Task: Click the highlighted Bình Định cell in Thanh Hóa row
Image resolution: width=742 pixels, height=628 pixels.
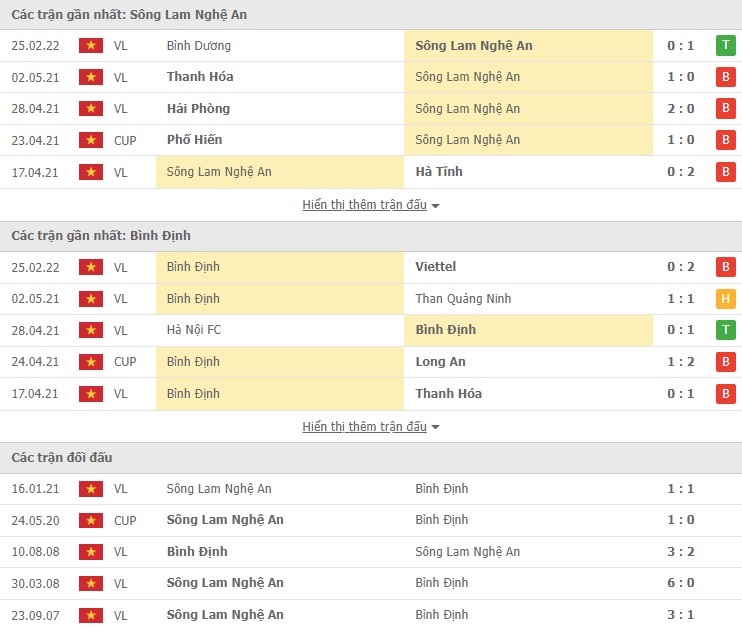Action: coord(280,394)
